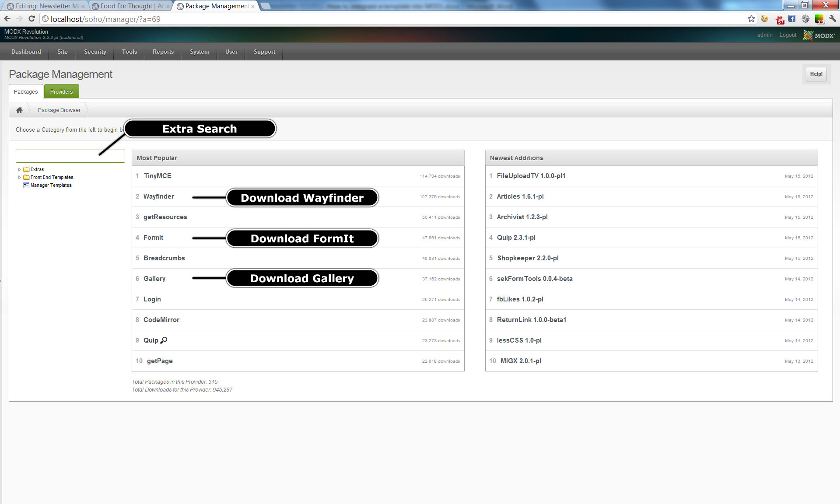
Task: Click the Help! button
Action: click(816, 74)
